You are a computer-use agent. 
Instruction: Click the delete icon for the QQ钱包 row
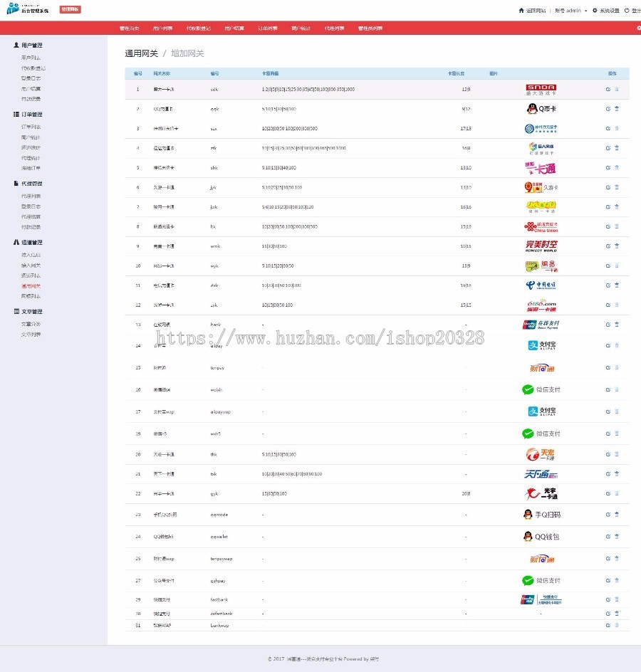(x=615, y=536)
